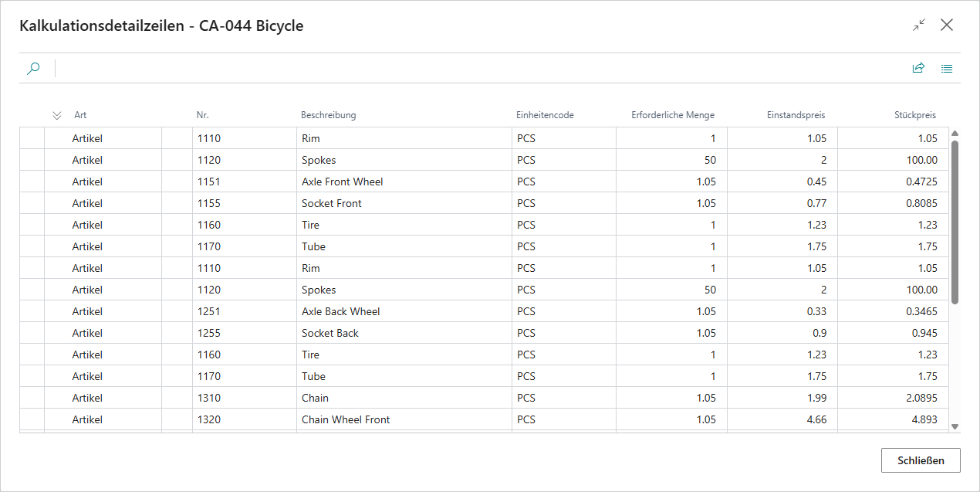Screen dimensions: 980x492
Task: Click the scrollbar up arrow
Action: (x=955, y=134)
